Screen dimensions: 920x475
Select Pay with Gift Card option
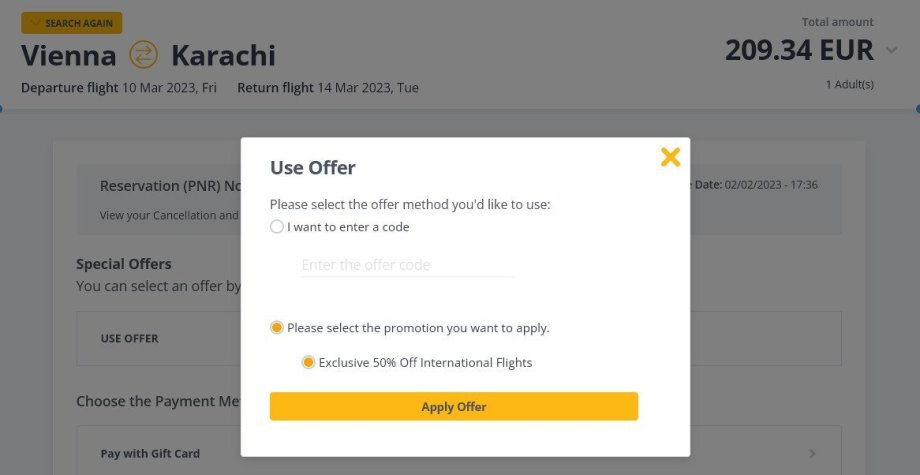coord(150,453)
